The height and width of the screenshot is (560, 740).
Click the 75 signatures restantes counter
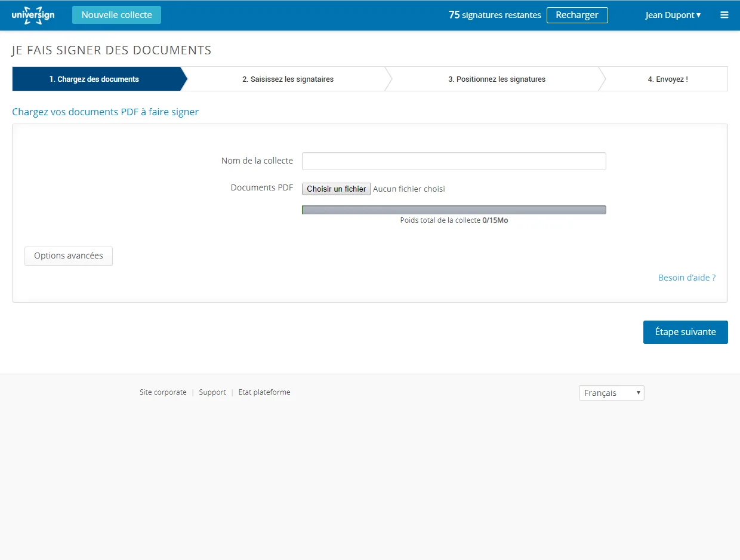(495, 15)
